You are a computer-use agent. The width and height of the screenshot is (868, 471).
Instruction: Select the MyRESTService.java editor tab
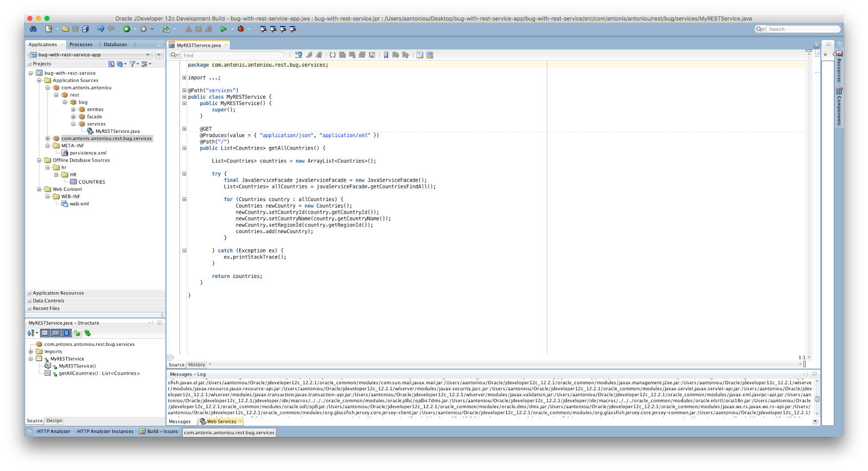pyautogui.click(x=199, y=45)
